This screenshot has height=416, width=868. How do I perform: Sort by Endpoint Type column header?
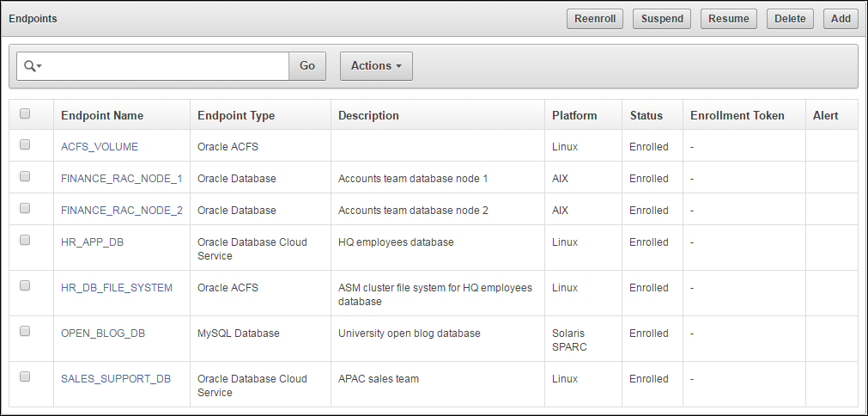point(236,115)
